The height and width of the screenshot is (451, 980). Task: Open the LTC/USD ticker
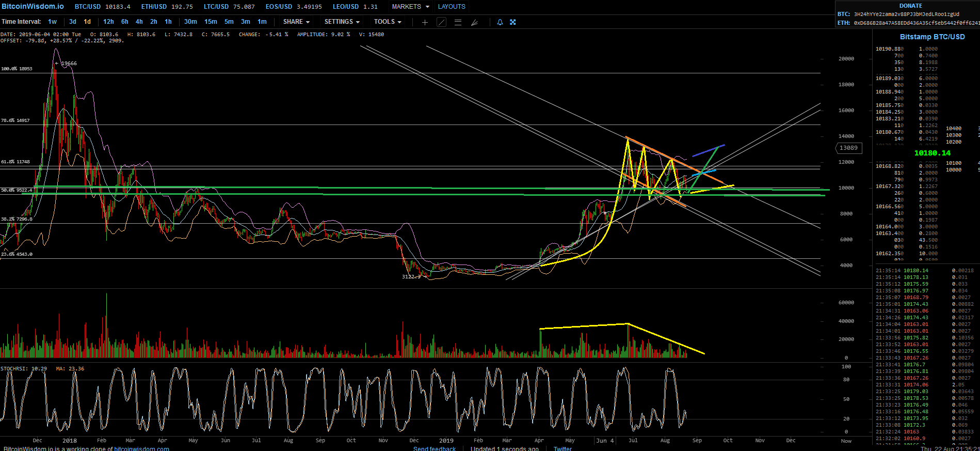(229, 7)
